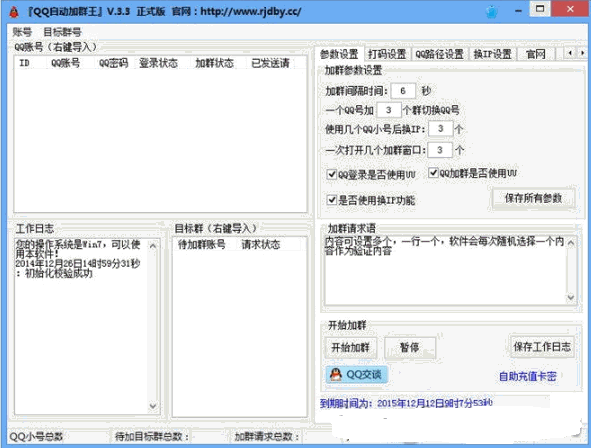Click the 加群状态 column header
This screenshot has height=448, width=591.
click(x=214, y=63)
